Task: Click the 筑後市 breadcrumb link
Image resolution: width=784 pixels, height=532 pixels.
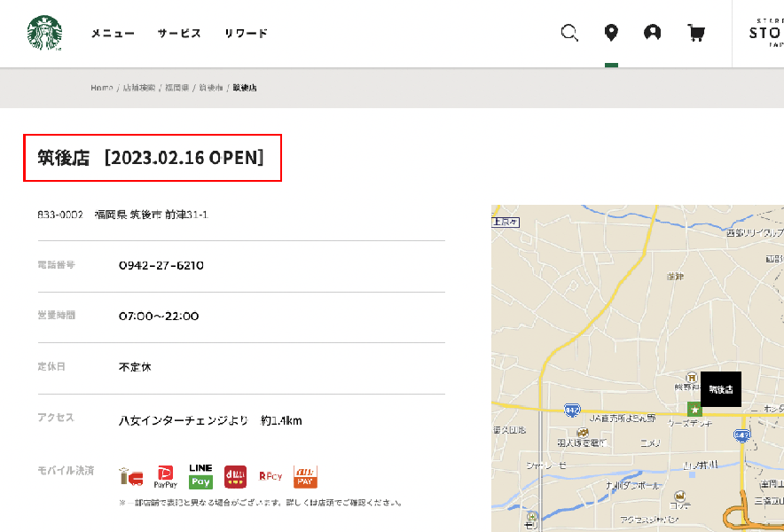Action: pos(211,88)
